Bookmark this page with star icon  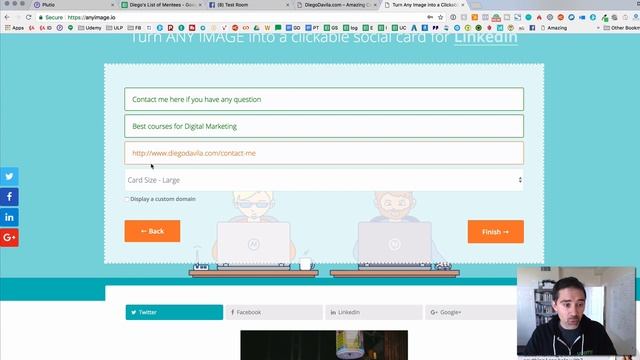click(x=440, y=18)
